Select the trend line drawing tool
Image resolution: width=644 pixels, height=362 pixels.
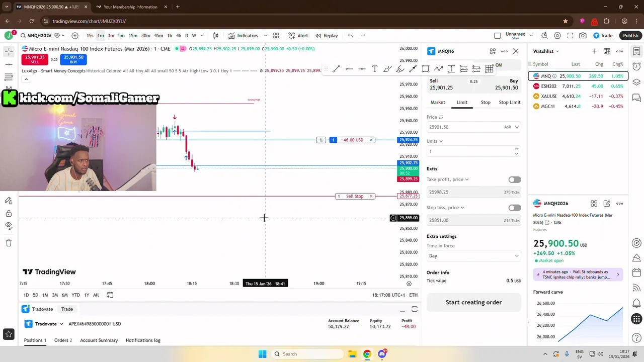[x=336, y=69]
